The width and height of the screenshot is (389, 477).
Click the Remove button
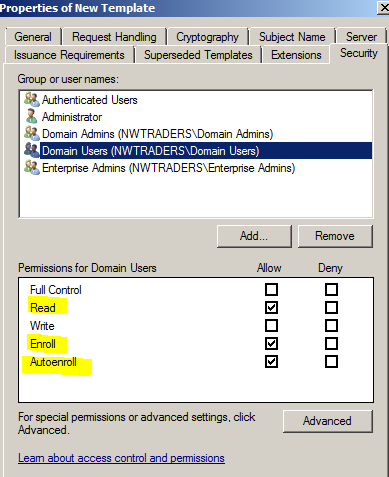coord(335,236)
